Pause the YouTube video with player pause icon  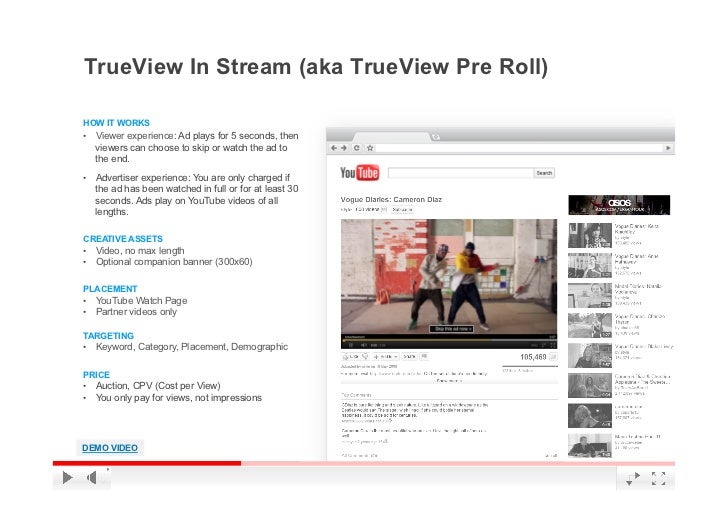(351, 345)
